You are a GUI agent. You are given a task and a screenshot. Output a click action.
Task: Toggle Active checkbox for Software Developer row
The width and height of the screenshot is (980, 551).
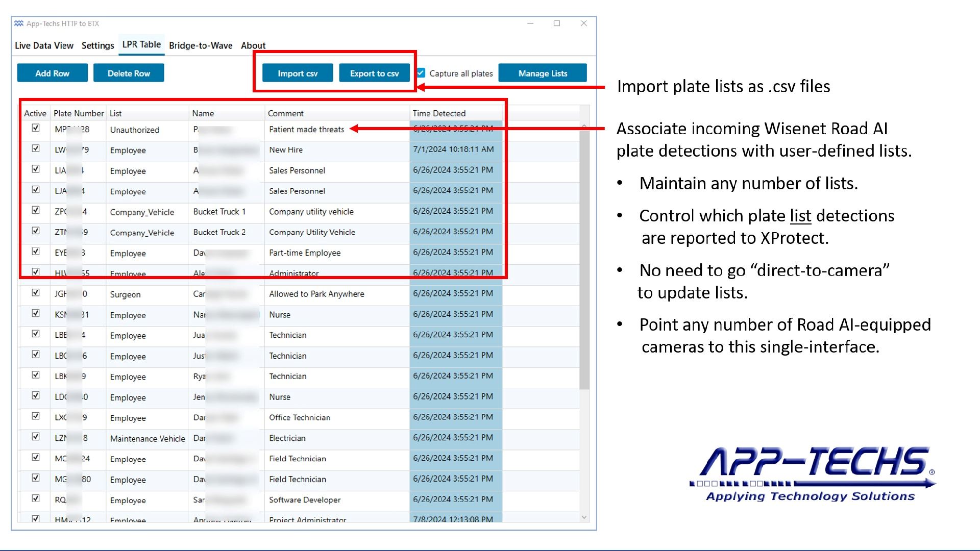coord(36,498)
